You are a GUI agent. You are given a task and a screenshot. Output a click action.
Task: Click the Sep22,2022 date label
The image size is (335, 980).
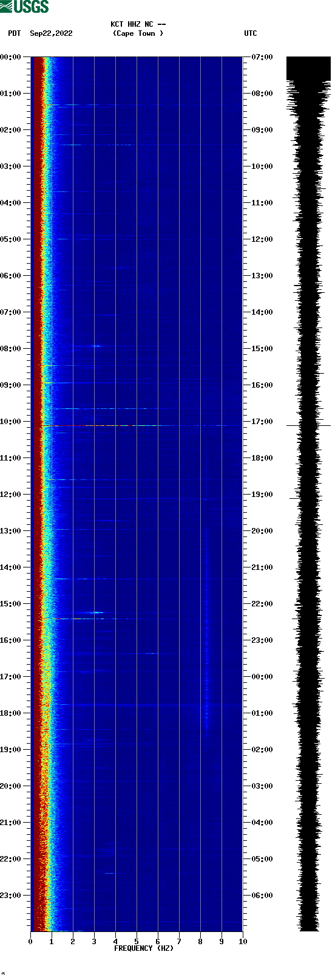[51, 33]
